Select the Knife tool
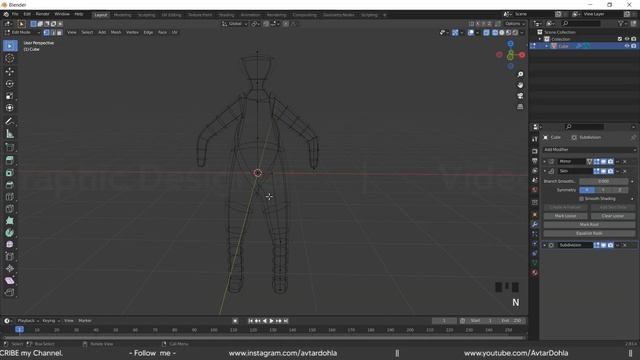Viewport: 640px width, 360px height. pyautogui.click(x=10, y=209)
